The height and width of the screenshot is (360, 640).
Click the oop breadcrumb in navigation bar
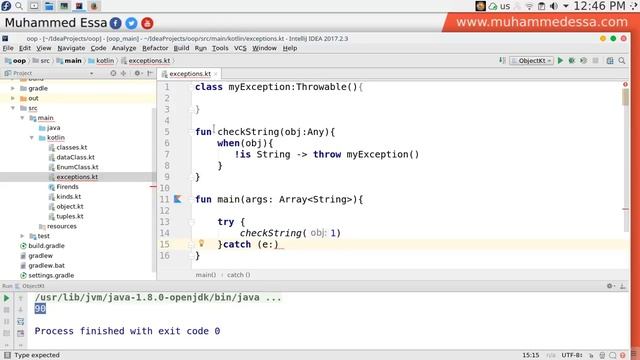15,61
